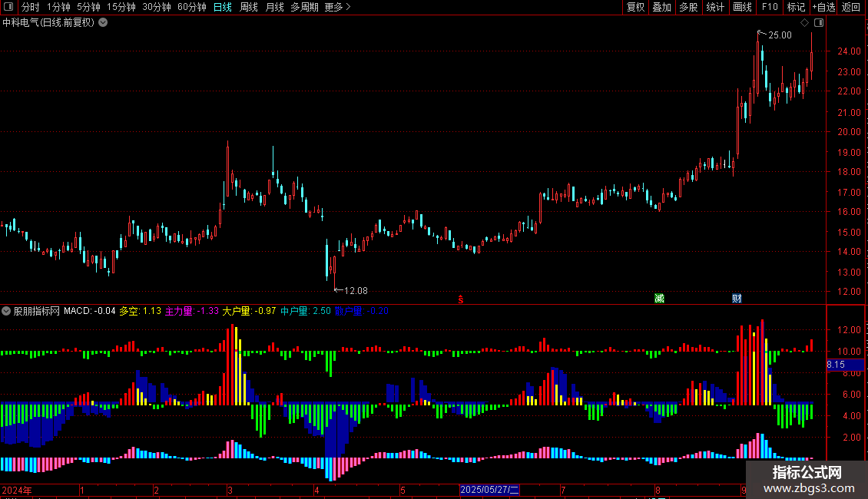Image resolution: width=868 pixels, height=499 pixels.
Task: Select the 15分钟 period tab
Action: pos(121,7)
